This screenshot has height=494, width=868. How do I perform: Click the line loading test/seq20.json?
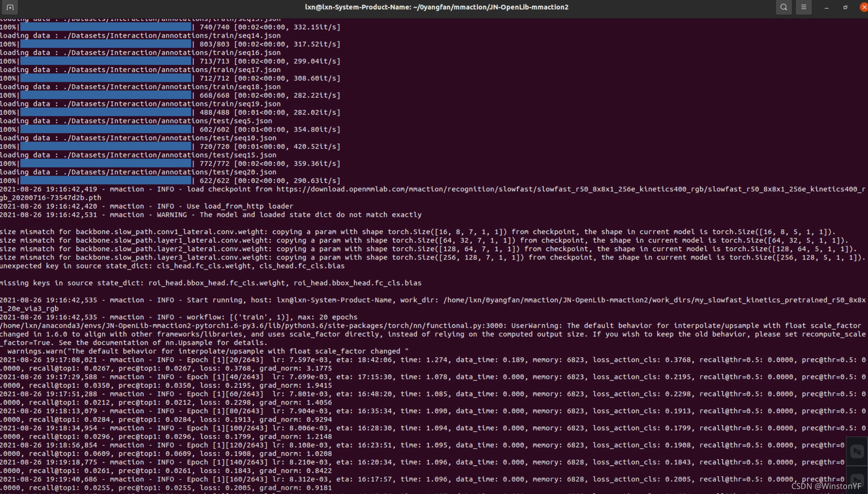click(138, 172)
